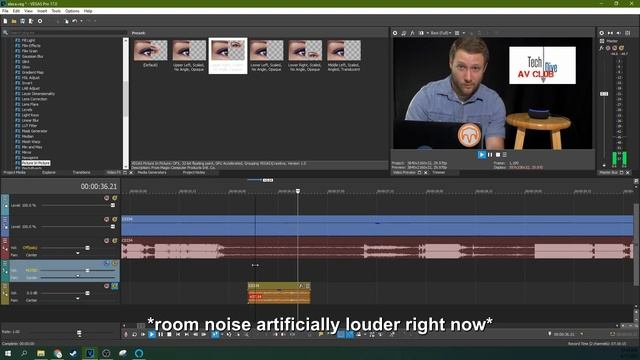Switch to the Trimmer tab

(439, 173)
